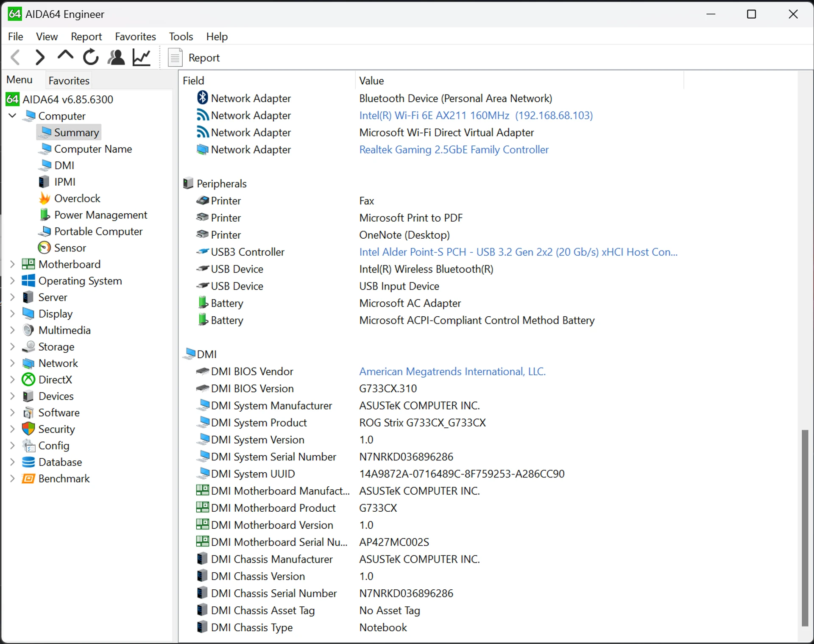Open the graph chart icon in toolbar
814x644 pixels.
click(142, 57)
